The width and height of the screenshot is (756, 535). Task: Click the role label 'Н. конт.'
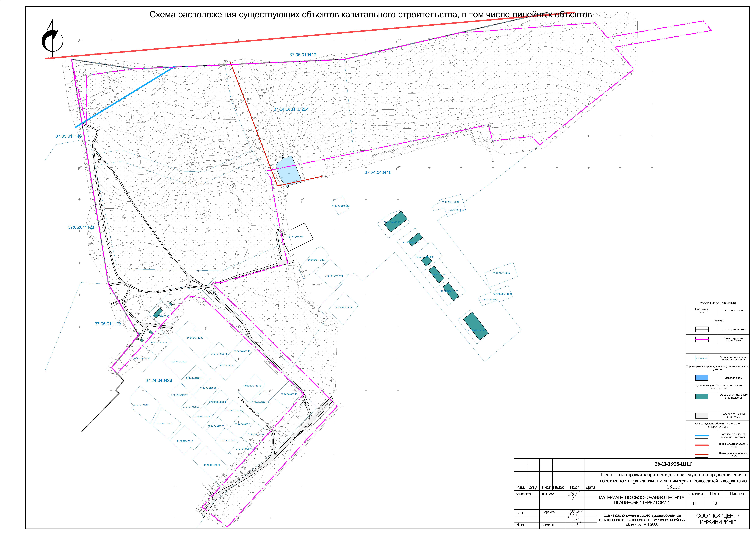tap(522, 525)
